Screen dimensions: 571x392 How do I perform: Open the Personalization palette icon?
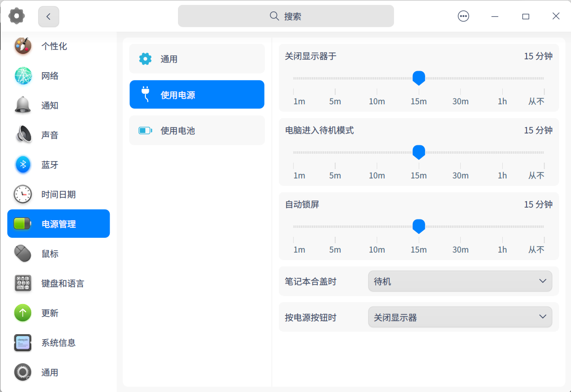(23, 46)
